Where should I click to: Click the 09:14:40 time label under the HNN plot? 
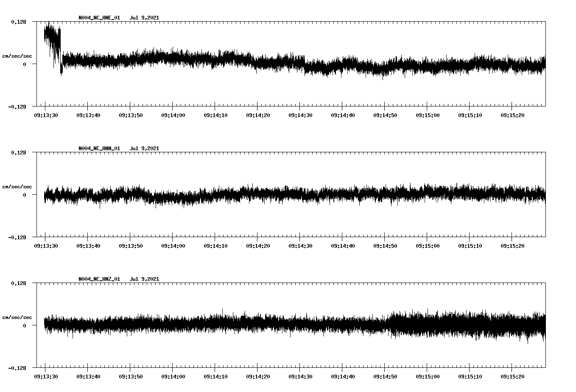[343, 246]
